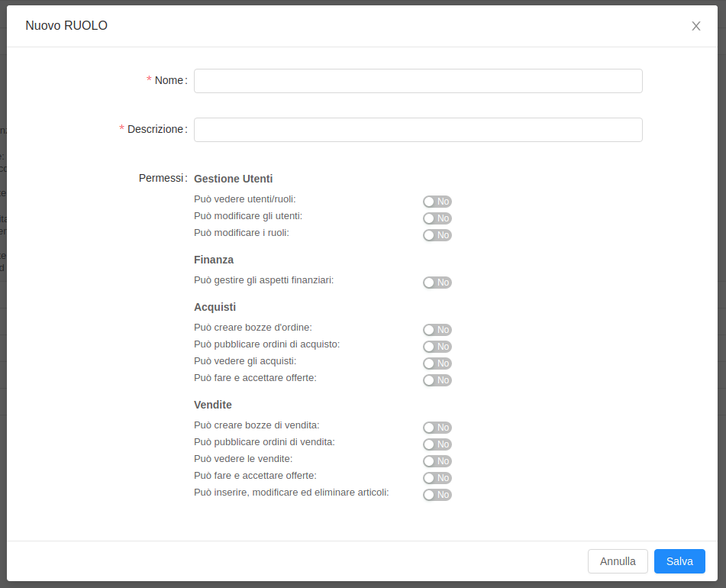Viewport: 726px width, 588px height.
Task: Click the Annulla button
Action: [x=618, y=561]
